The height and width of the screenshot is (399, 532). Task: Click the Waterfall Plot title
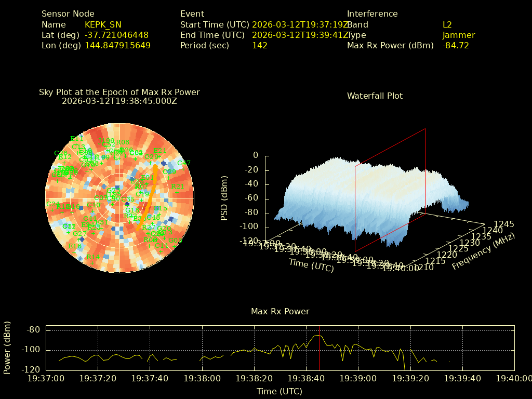pyautogui.click(x=375, y=96)
